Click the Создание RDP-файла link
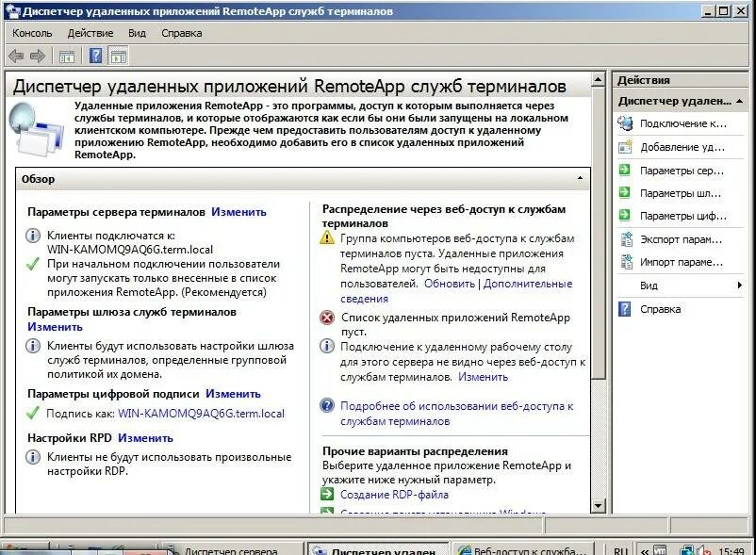This screenshot has height=555, width=756. click(394, 495)
